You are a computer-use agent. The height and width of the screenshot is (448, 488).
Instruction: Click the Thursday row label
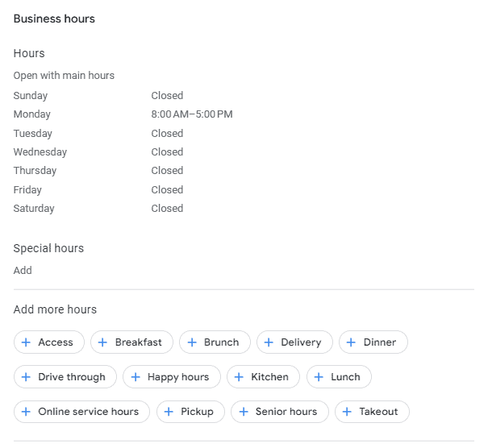coord(35,171)
